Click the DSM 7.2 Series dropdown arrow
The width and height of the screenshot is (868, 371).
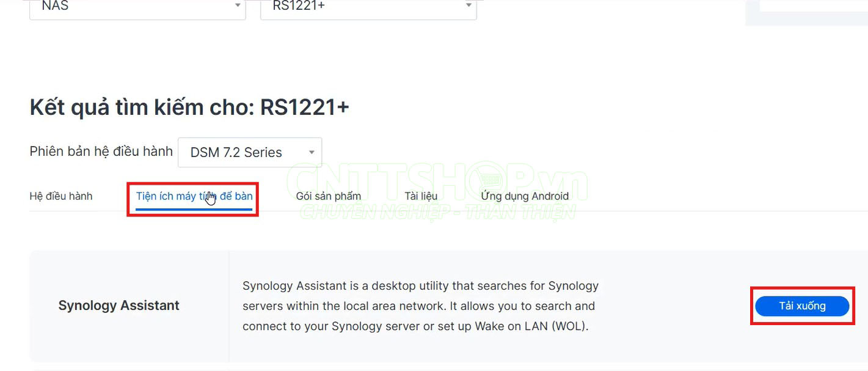(x=312, y=153)
